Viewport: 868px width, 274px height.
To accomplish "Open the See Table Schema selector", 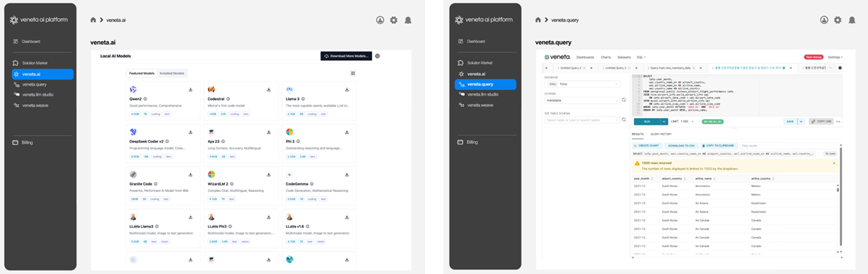I will click(582, 120).
